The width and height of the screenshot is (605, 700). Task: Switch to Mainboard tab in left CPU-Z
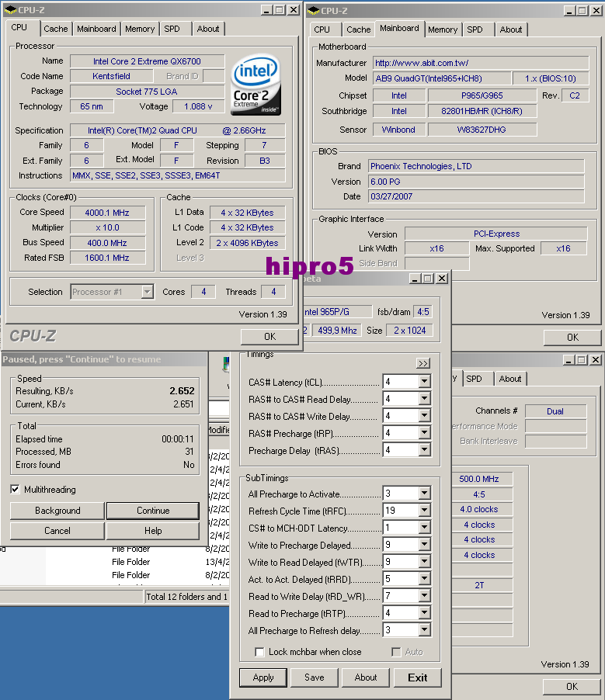(96, 29)
